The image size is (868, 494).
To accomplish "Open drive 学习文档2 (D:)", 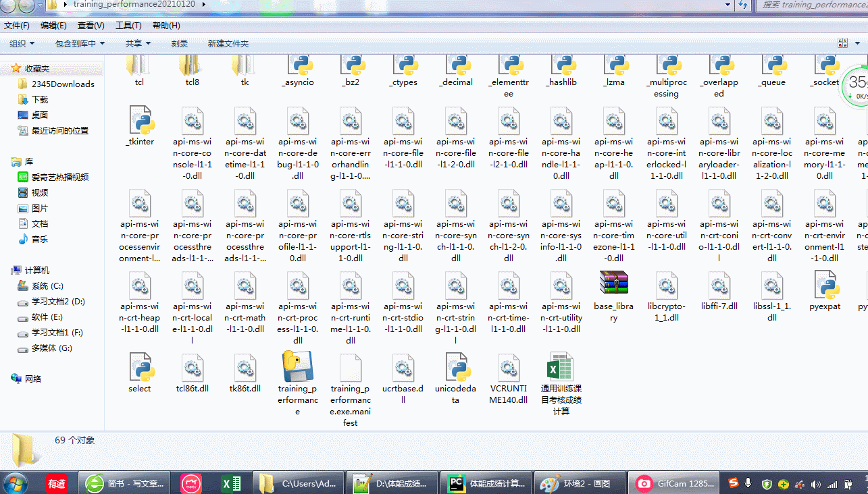I will pyautogui.click(x=58, y=302).
